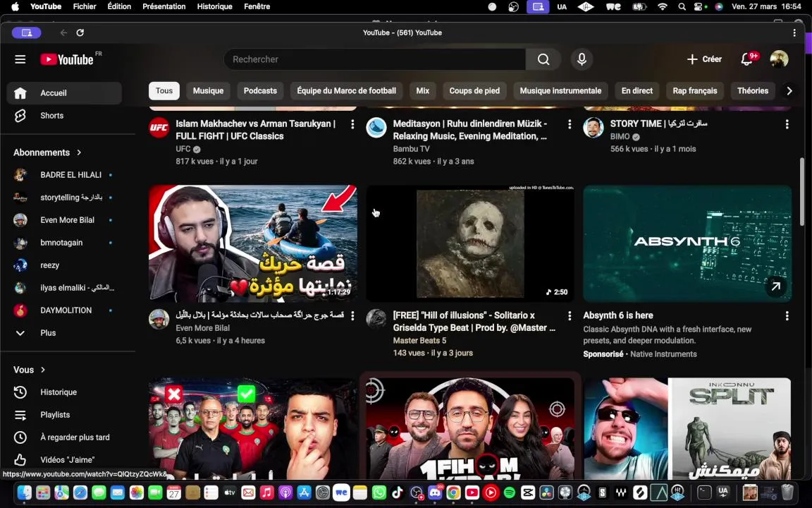Open Historique in the sidebar
Screen dimensions: 812x508
coord(64,392)
